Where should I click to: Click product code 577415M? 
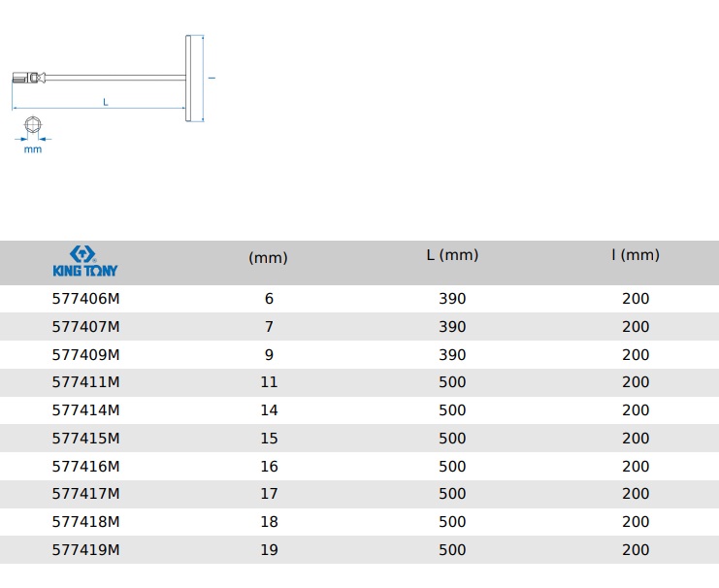[85, 439]
